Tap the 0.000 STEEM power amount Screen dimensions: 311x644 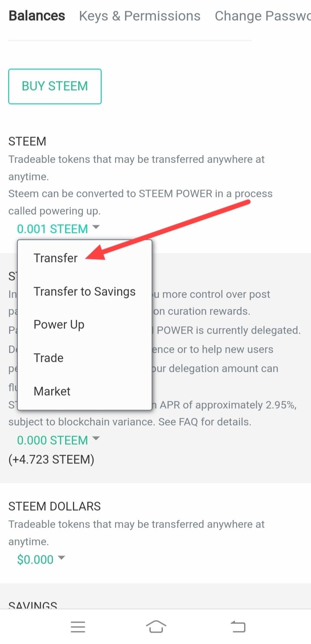[52, 440]
